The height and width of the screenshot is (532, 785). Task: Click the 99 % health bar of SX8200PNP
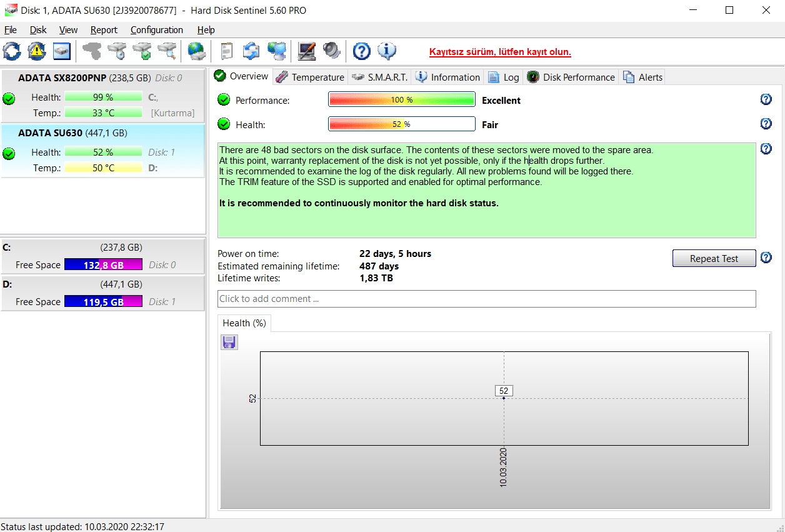click(x=103, y=97)
